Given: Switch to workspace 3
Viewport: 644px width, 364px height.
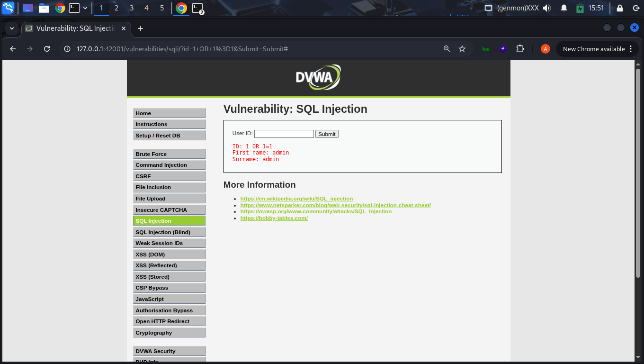Looking at the screenshot, I should pos(132,8).
